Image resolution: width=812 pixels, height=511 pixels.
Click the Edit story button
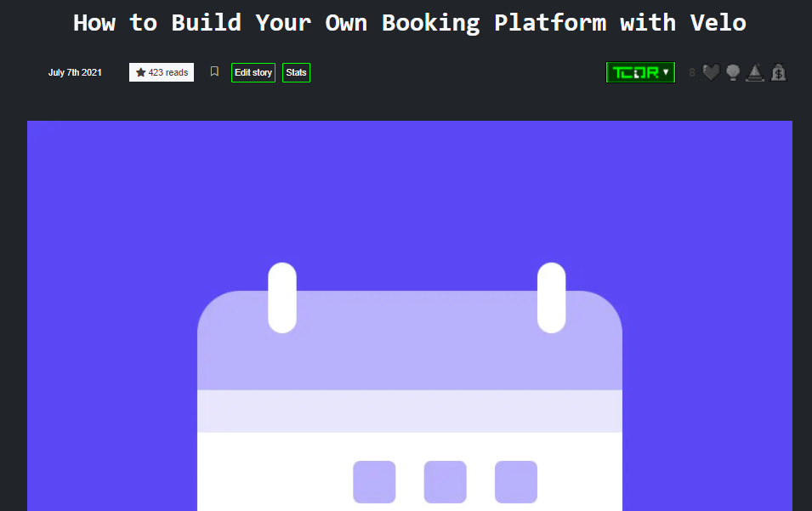pos(253,72)
